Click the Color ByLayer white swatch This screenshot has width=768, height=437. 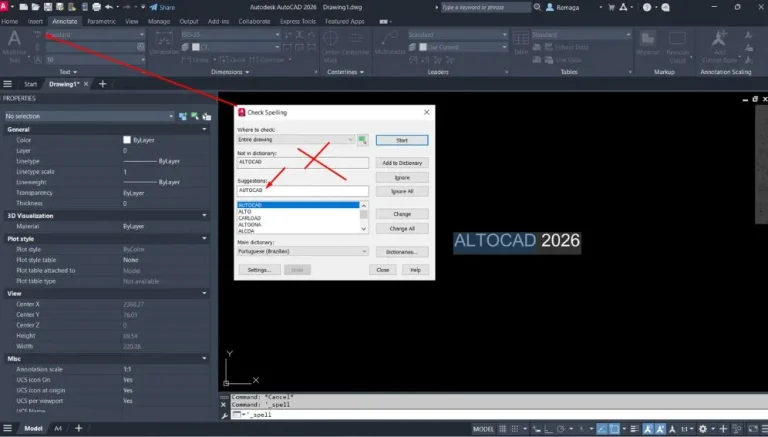point(127,140)
